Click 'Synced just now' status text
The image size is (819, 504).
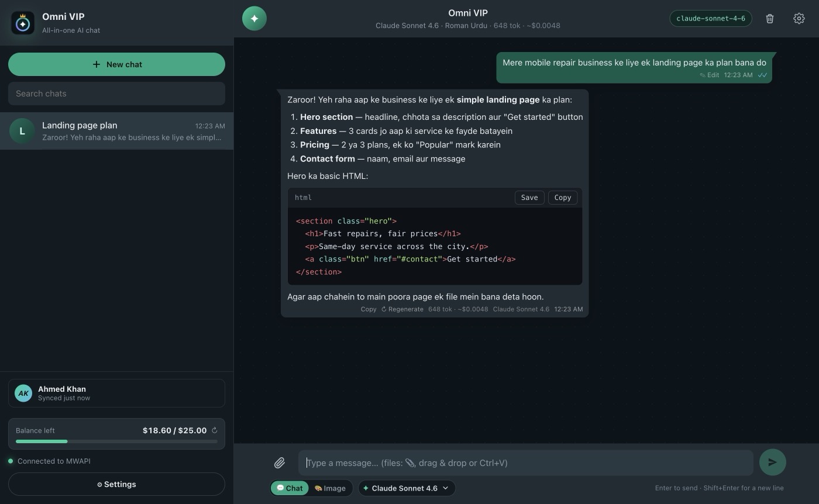coord(64,398)
